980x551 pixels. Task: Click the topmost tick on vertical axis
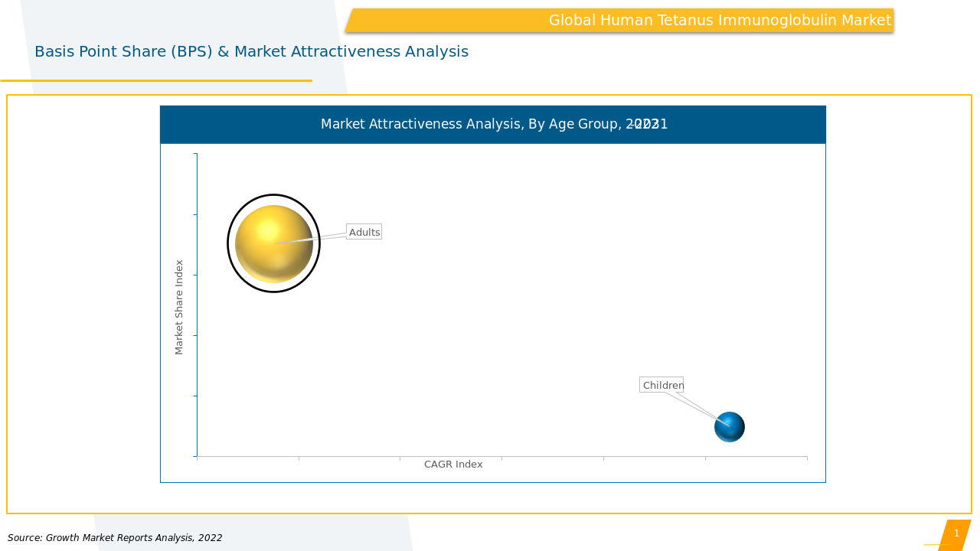(196, 154)
